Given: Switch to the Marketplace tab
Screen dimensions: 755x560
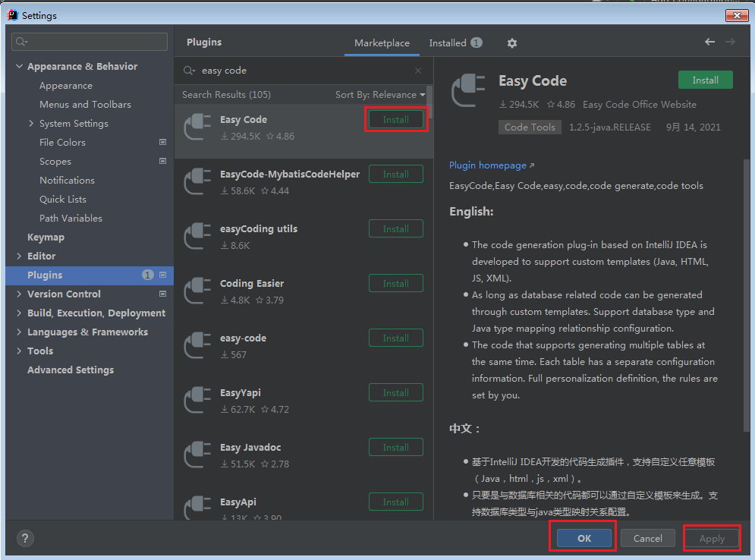Looking at the screenshot, I should 382,42.
